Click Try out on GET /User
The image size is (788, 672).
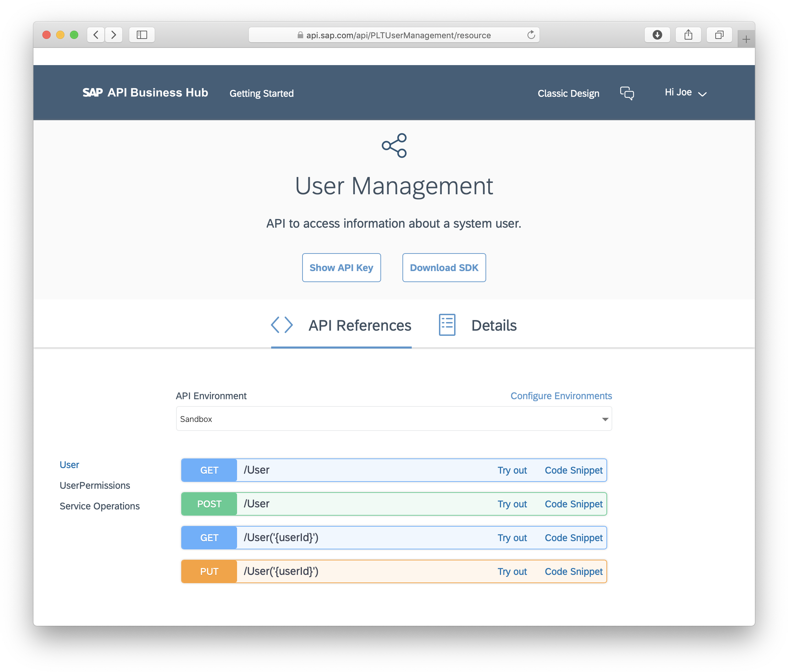coord(512,471)
